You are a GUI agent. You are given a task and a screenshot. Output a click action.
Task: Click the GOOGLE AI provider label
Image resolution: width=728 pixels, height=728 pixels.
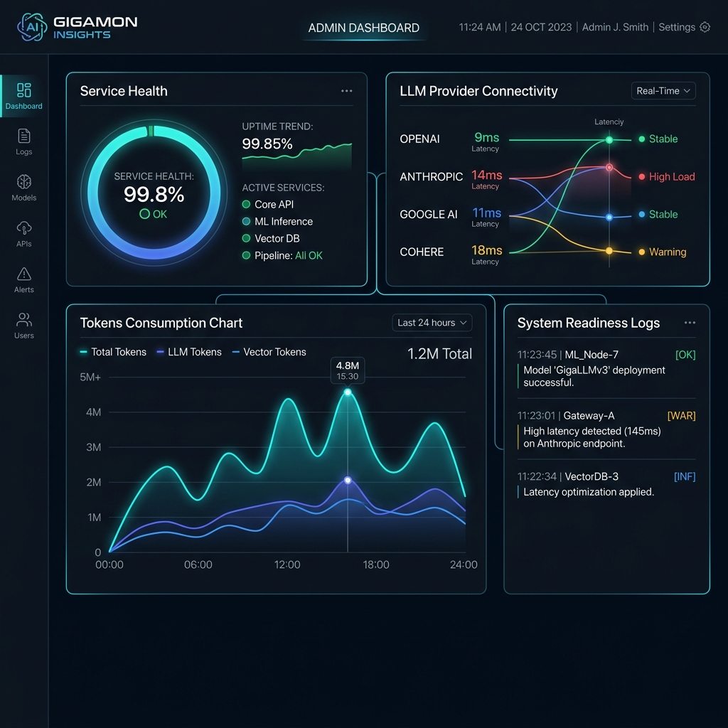(x=429, y=214)
